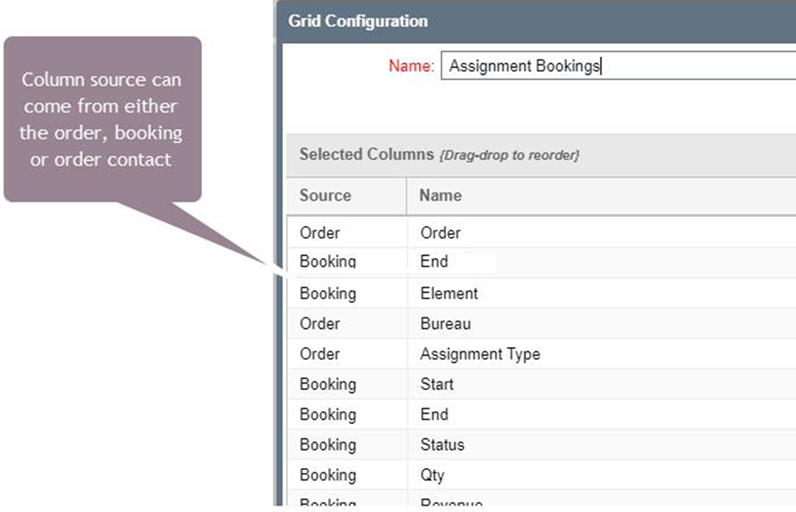The width and height of the screenshot is (796, 512).
Task: Select the Bureau row
Action: 542,324
